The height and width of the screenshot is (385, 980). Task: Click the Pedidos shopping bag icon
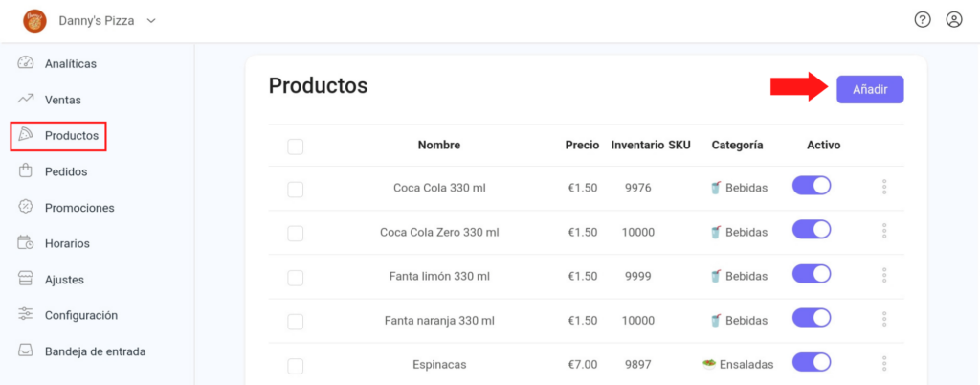click(x=25, y=171)
